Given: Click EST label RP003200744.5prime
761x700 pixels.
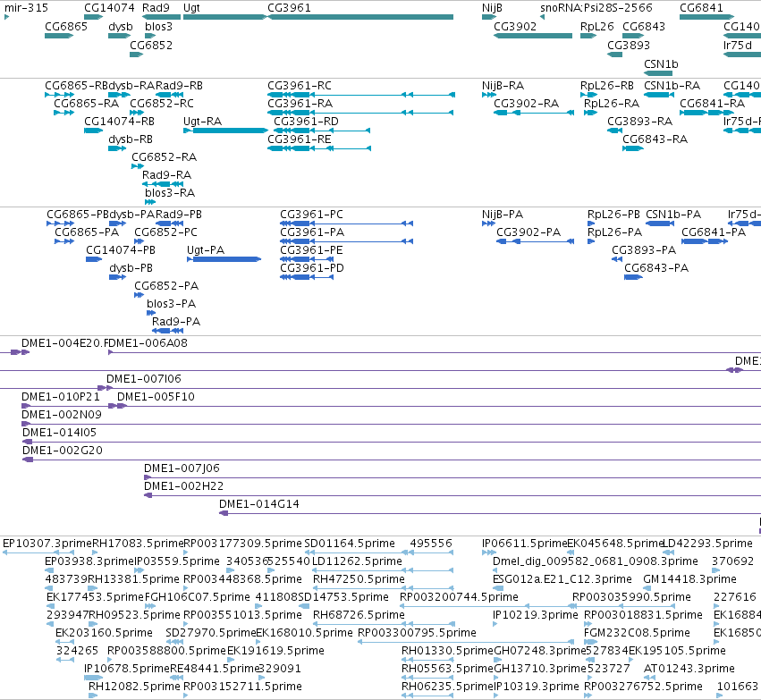Looking at the screenshot, I should coord(459,596).
